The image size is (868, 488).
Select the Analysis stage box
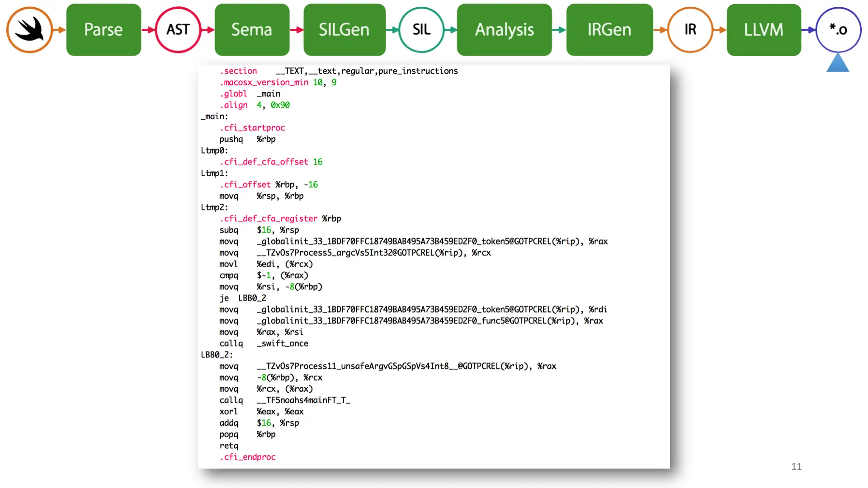coord(504,30)
